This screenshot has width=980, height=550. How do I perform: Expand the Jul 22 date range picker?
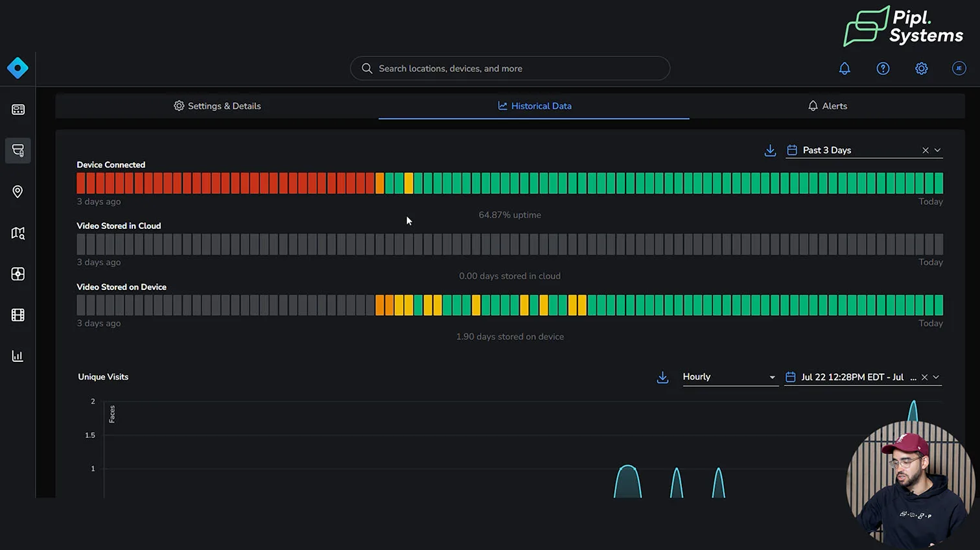tap(936, 377)
